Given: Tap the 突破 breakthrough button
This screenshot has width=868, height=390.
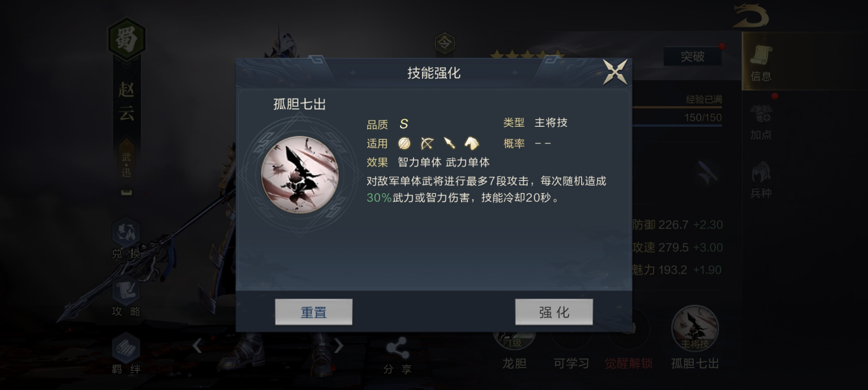Looking at the screenshot, I should point(692,57).
